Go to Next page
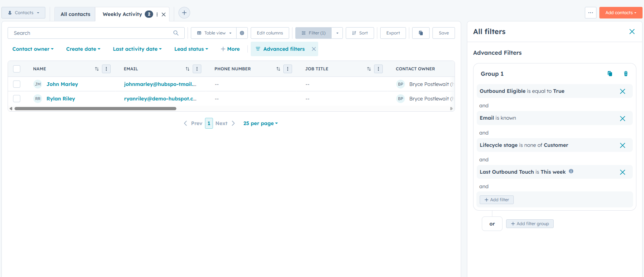This screenshot has width=644, height=277. (x=225, y=123)
